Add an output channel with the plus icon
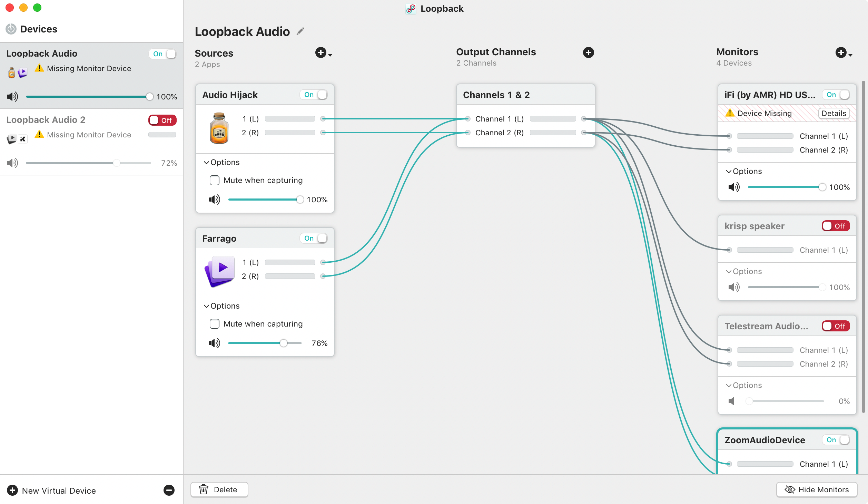868x504 pixels. pos(589,52)
